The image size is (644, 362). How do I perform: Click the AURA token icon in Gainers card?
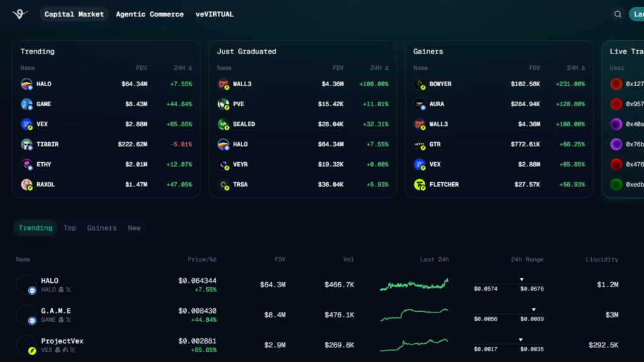tap(419, 104)
